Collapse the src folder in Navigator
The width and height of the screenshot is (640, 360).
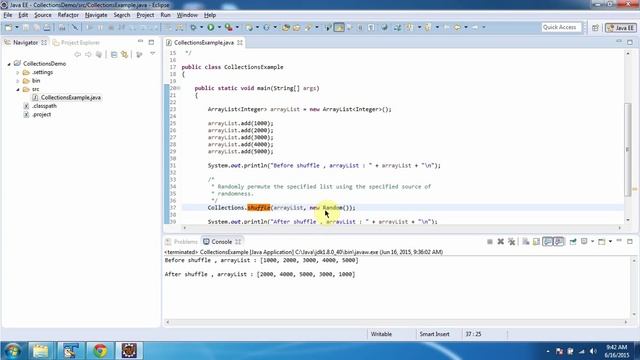(18, 89)
